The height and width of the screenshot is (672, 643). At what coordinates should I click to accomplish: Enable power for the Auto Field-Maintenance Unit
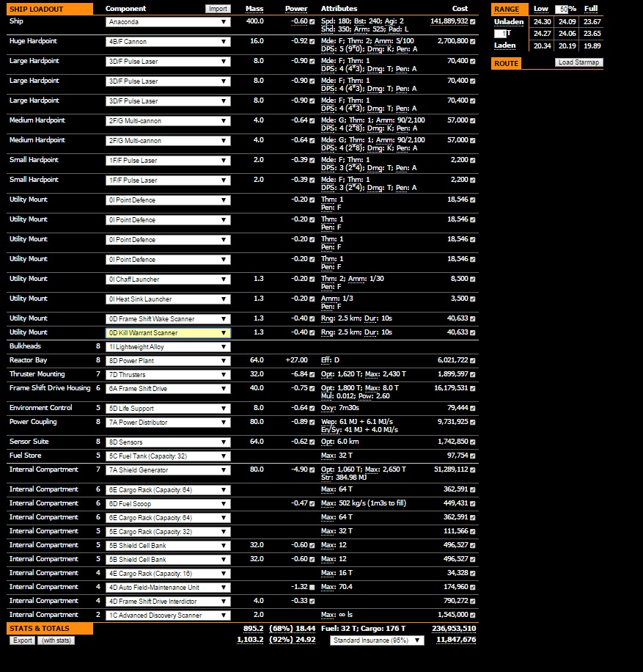(312, 587)
